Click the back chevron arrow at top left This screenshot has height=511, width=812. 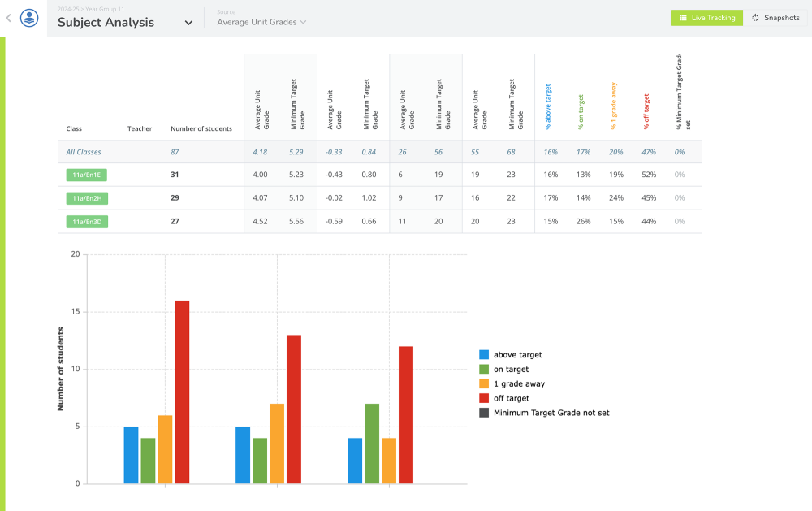[9, 17]
